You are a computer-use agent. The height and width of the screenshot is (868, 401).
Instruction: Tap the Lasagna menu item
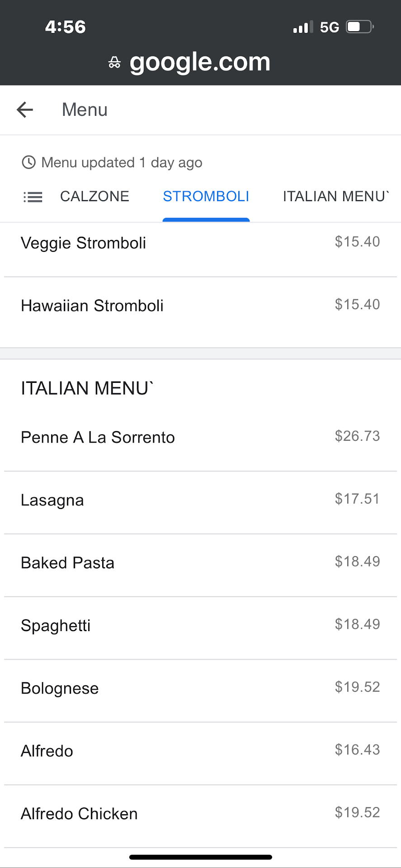pos(52,500)
